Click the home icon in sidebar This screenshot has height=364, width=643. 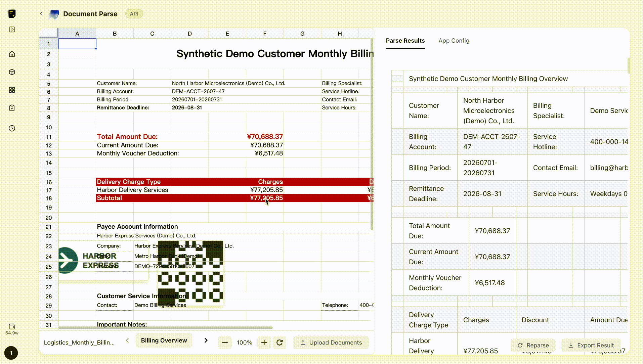pos(12,54)
